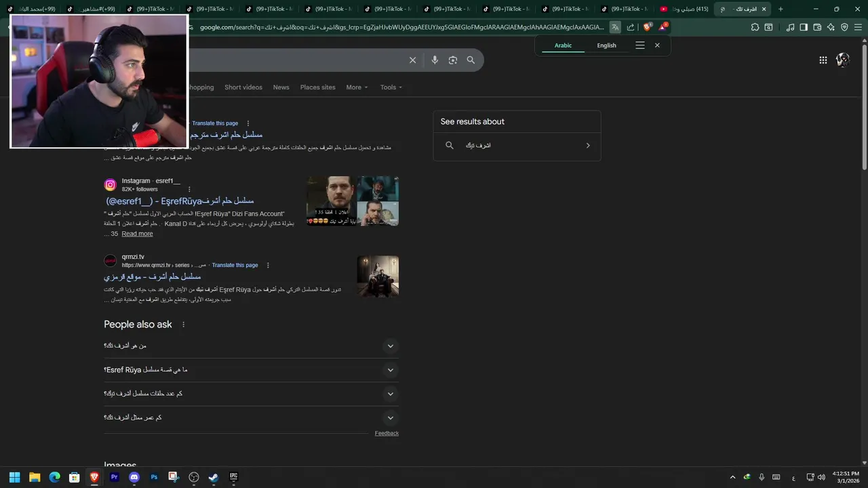Click the translate icon in the address bar
The width and height of the screenshot is (868, 488).
pos(614,27)
